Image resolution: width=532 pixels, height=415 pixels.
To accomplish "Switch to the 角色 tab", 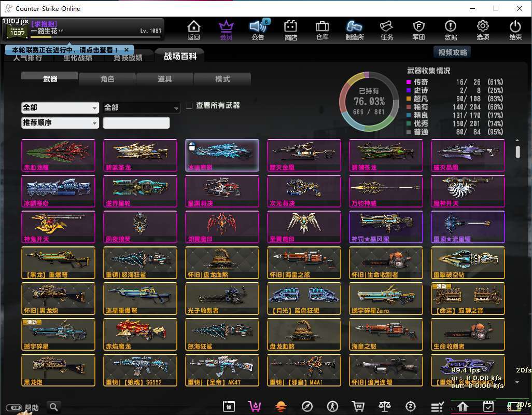I will 107,79.
